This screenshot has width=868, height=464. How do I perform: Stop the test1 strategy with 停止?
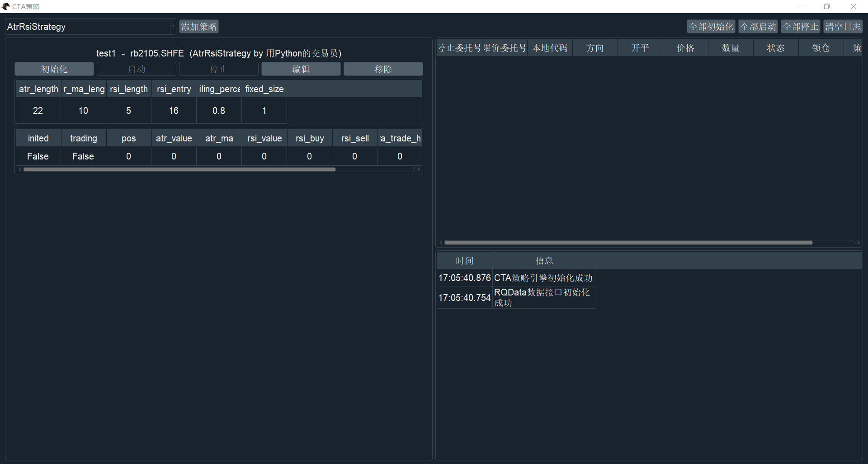tap(218, 69)
